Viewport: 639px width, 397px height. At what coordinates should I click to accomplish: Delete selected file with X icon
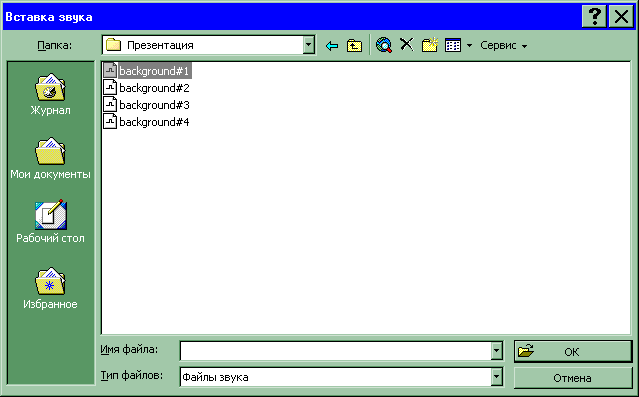(407, 44)
